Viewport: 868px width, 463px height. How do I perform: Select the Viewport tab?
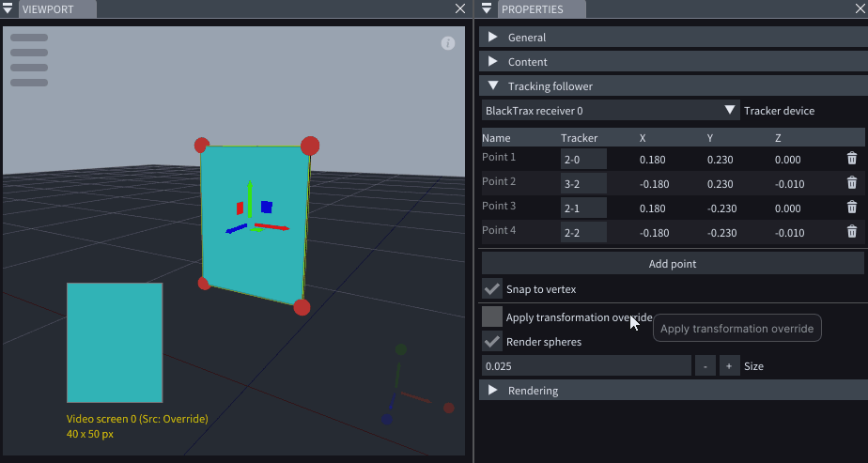tap(47, 9)
